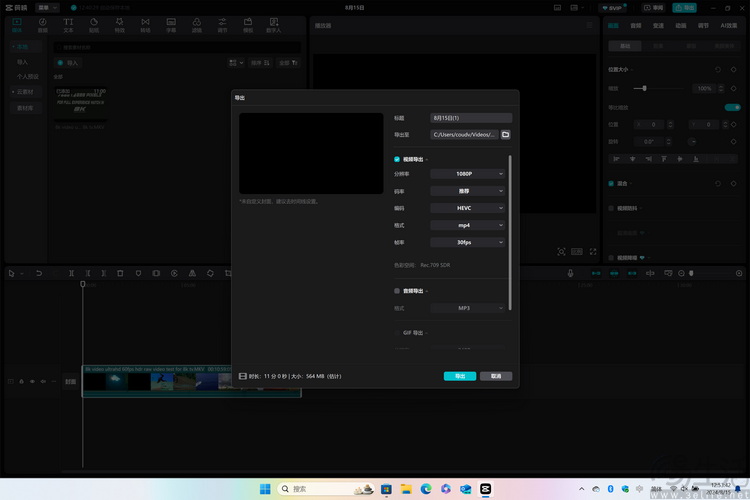The image size is (750, 500).
Task: Select the Text (文本) tool icon
Action: (x=68, y=23)
